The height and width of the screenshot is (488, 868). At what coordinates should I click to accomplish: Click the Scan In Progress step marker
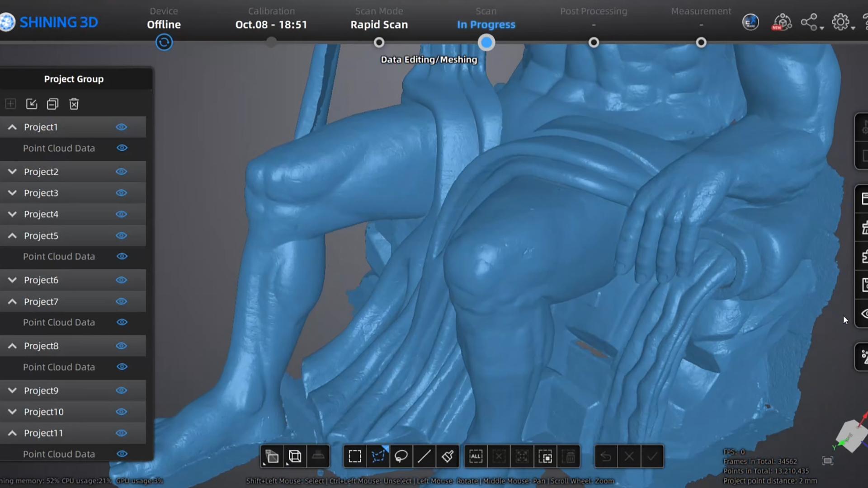486,42
